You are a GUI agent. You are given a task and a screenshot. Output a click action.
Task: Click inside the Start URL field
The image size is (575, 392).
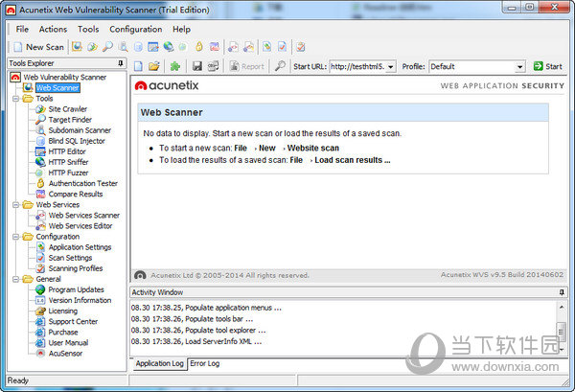tap(357, 67)
